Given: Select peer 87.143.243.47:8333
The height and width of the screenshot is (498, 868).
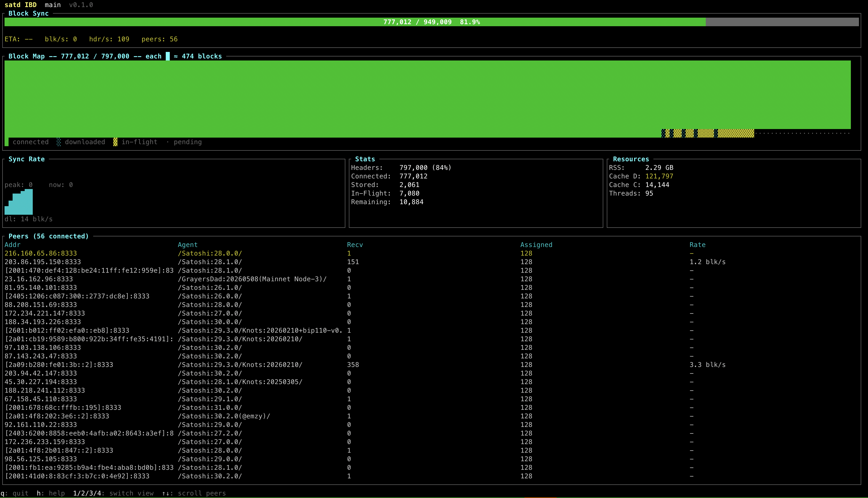Looking at the screenshot, I should tap(432, 356).
